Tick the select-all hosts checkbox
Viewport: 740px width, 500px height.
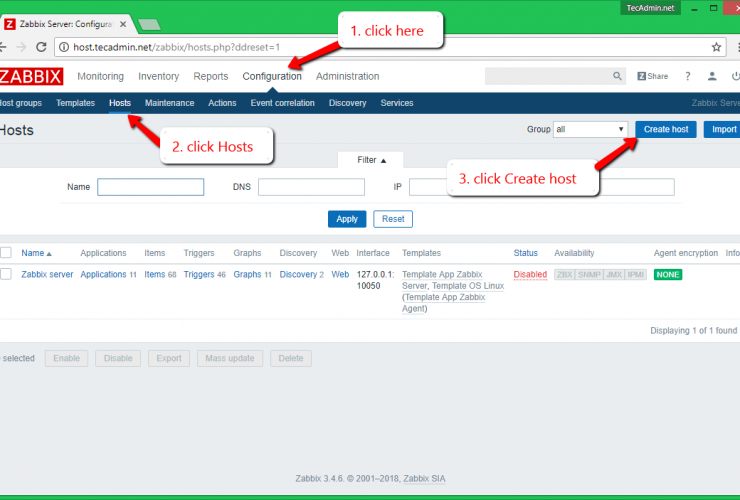[6, 253]
